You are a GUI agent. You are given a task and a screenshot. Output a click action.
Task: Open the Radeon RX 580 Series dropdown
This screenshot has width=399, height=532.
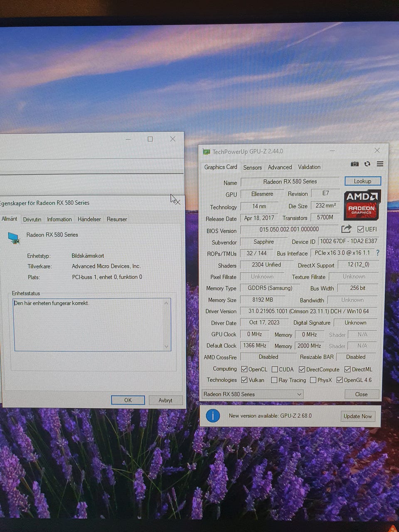pos(252,394)
